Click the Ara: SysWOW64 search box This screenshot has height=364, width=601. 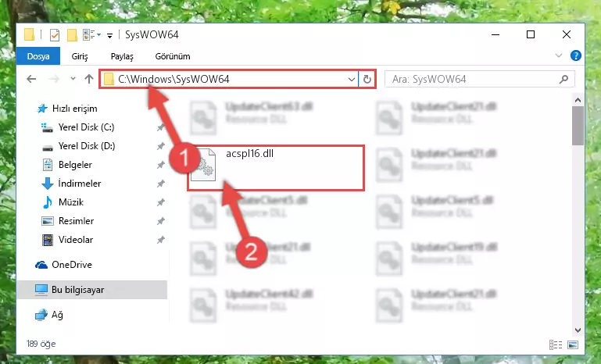(480, 80)
